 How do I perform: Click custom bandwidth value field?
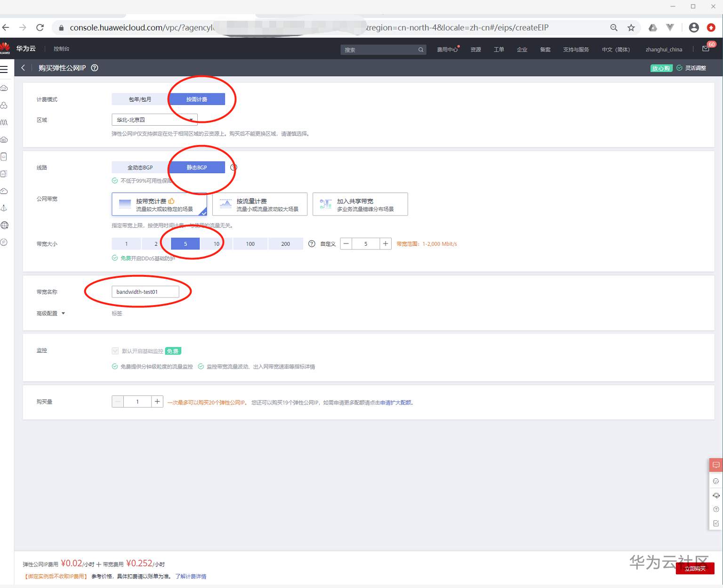coord(366,244)
